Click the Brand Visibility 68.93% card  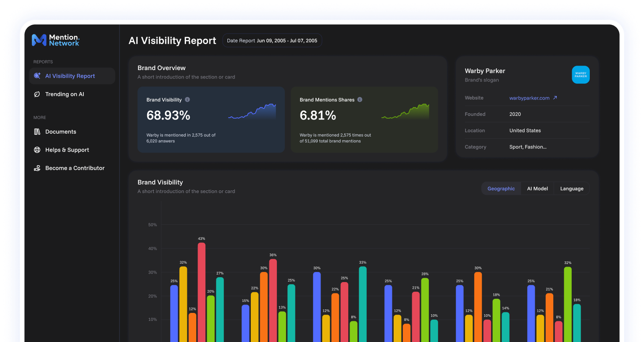point(211,119)
